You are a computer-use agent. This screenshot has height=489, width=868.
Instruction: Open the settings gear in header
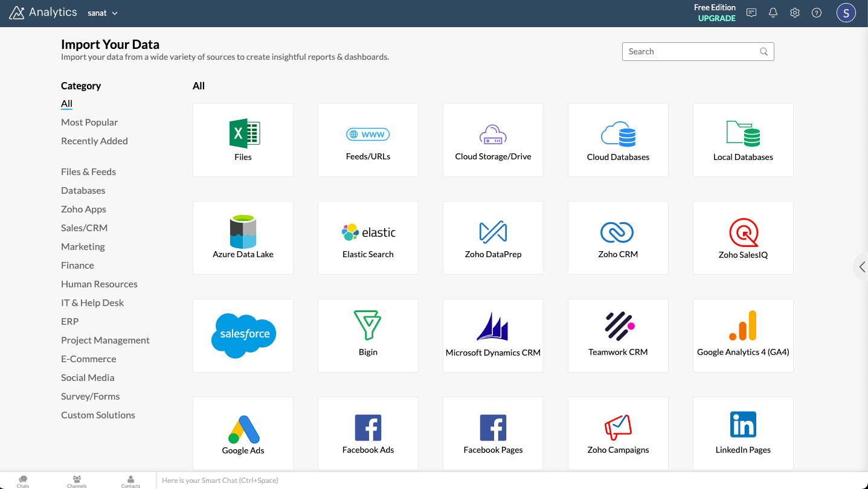pos(795,13)
